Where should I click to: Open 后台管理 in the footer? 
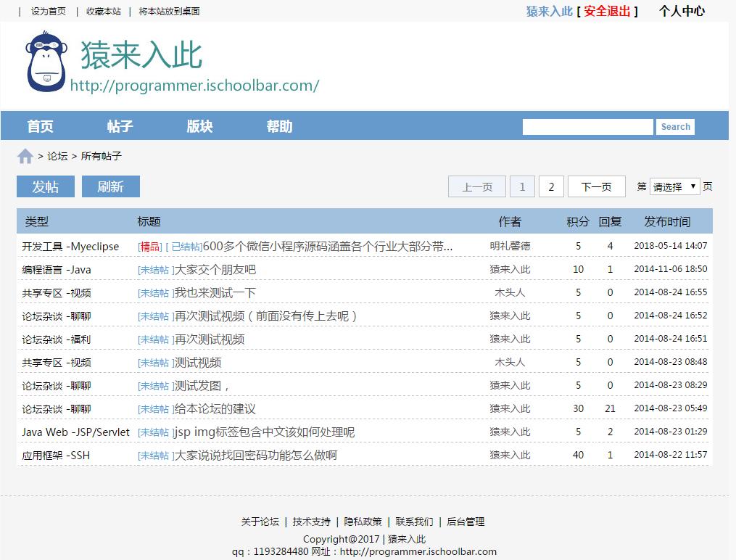click(x=467, y=522)
